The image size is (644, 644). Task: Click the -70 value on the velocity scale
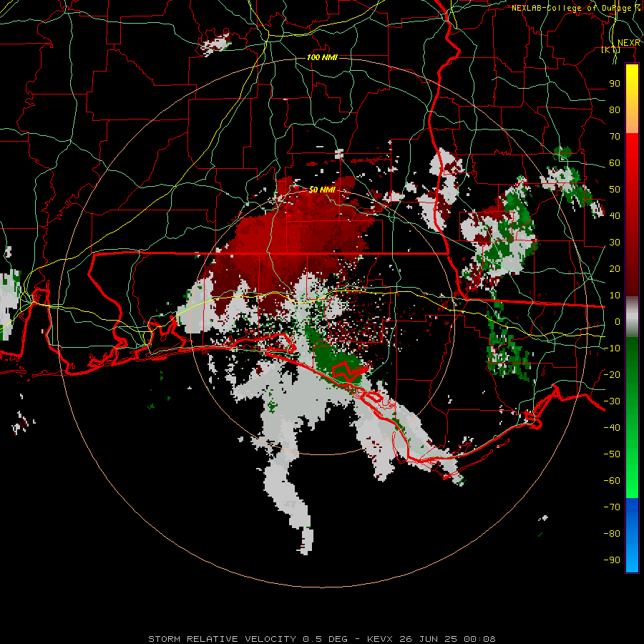[x=612, y=507]
